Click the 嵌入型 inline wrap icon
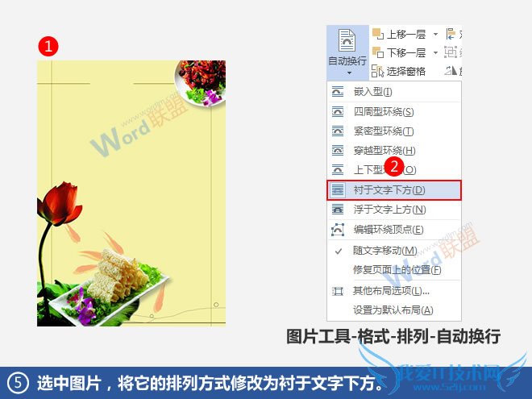Screen dimensions: 532x399 pyautogui.click(x=338, y=92)
